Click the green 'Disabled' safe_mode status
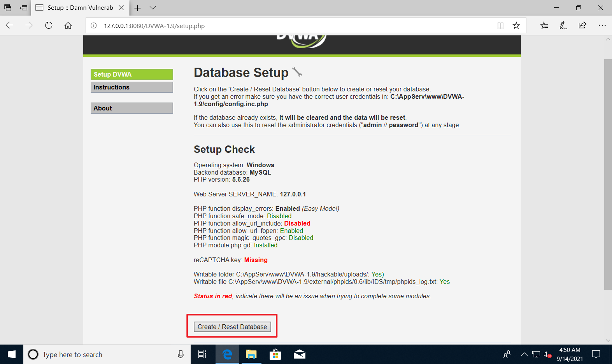Viewport: 612px width, 364px height. click(279, 216)
